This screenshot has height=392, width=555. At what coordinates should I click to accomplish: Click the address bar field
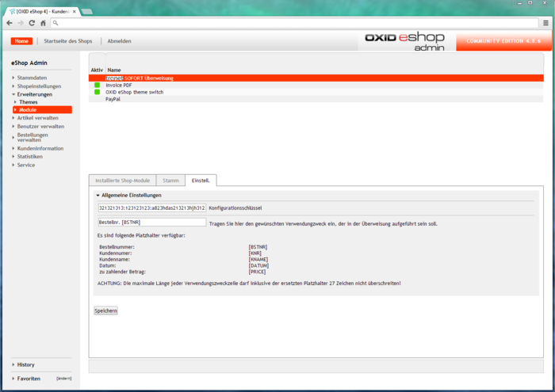pyautogui.click(x=294, y=23)
